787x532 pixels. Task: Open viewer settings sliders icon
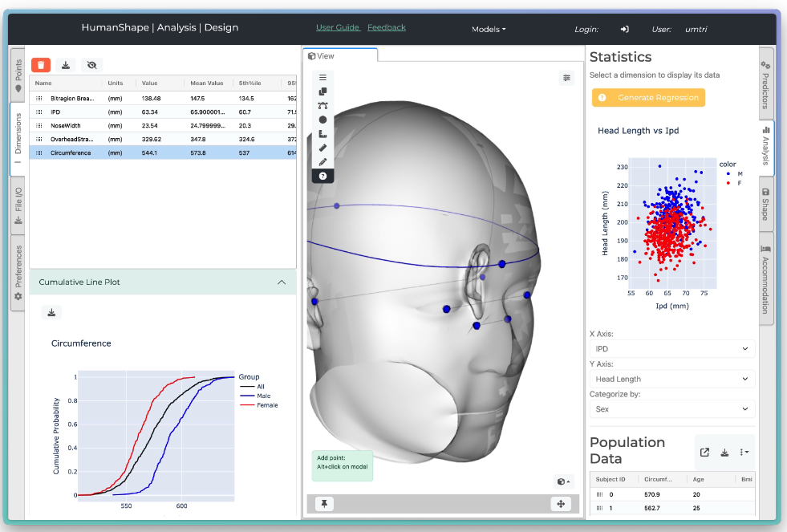(567, 78)
